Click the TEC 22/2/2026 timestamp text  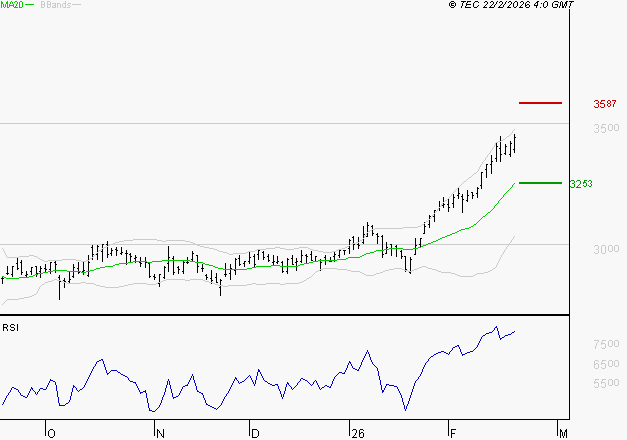click(x=511, y=5)
